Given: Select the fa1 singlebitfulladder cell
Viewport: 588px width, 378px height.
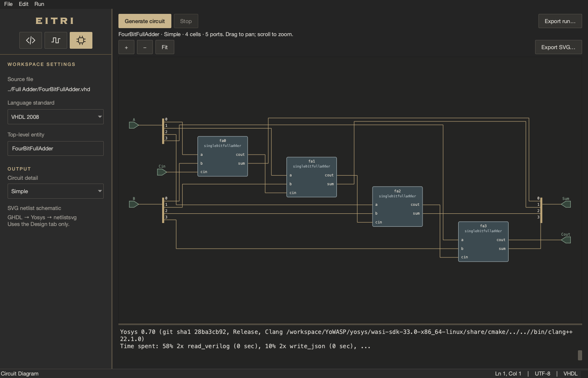Looking at the screenshot, I should tap(312, 177).
